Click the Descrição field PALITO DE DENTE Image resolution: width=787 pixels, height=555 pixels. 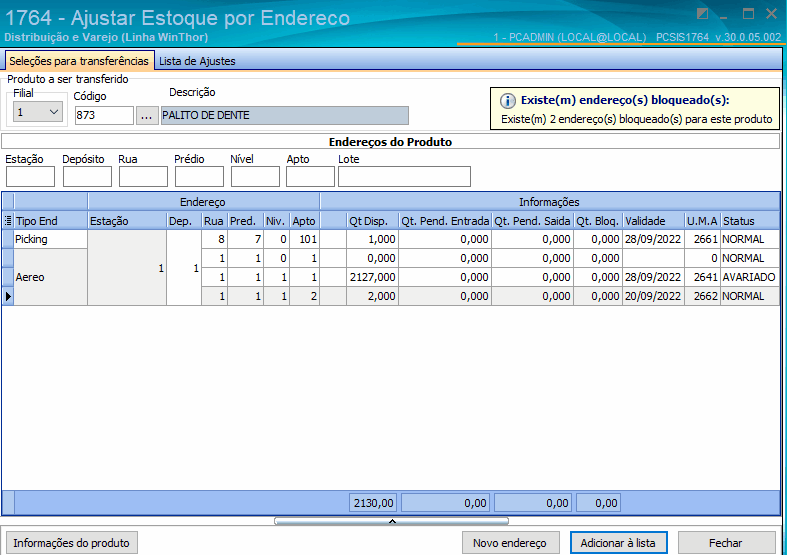pyautogui.click(x=285, y=115)
